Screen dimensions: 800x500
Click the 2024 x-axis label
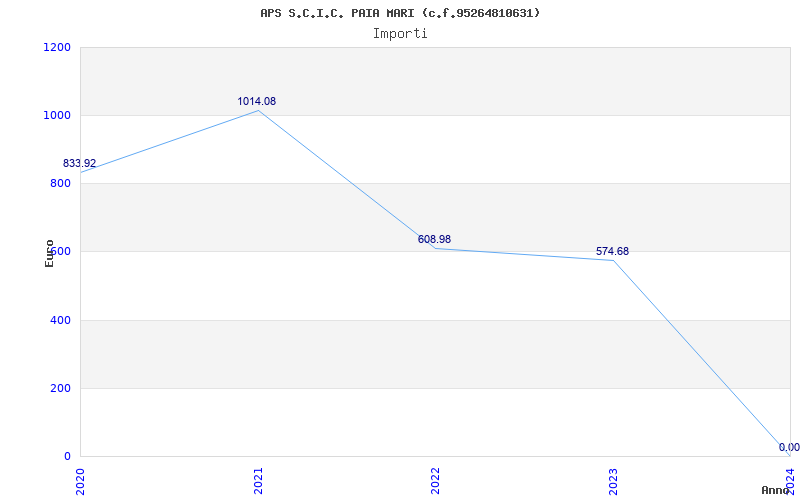tap(790, 478)
